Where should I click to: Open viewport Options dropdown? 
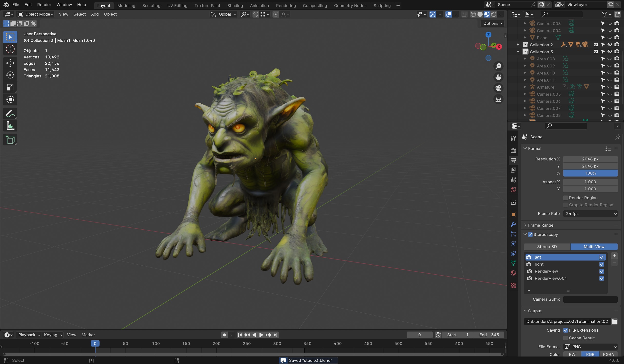click(493, 23)
